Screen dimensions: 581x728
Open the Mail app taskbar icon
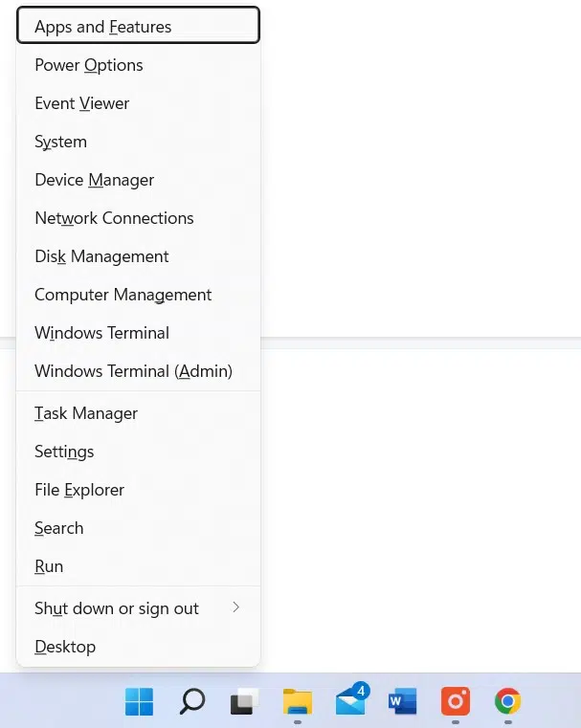pos(351,702)
